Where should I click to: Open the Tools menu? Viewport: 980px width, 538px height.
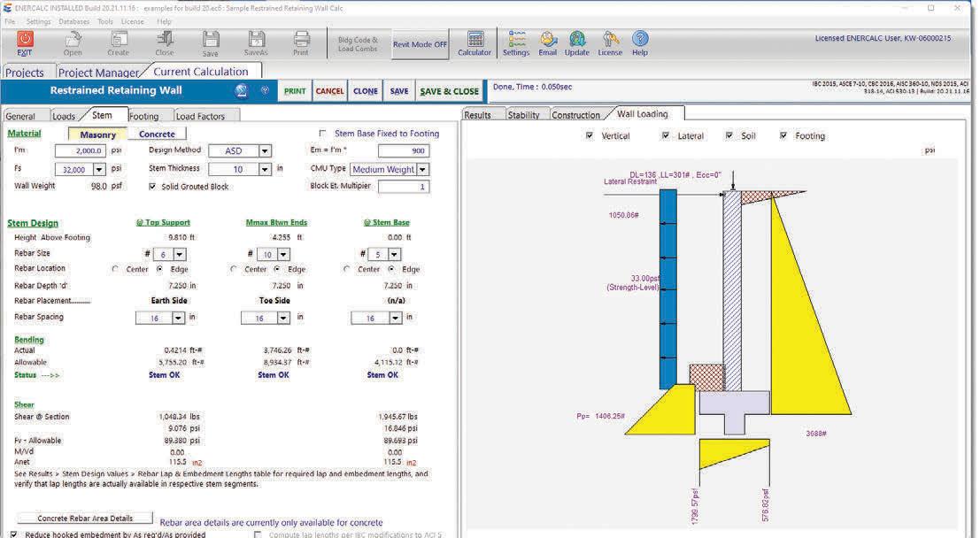(x=105, y=21)
